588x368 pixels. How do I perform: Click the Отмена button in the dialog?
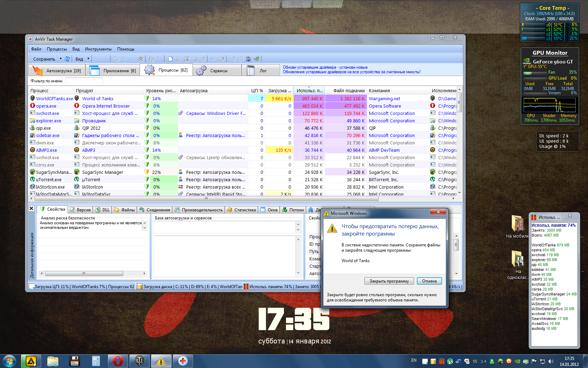(x=429, y=281)
